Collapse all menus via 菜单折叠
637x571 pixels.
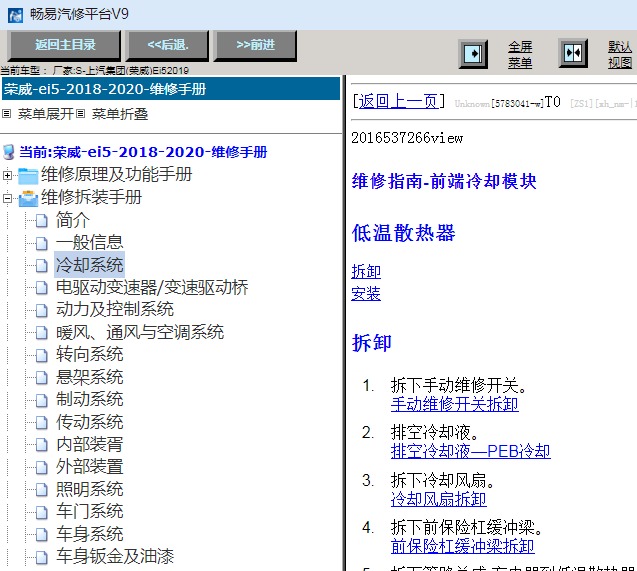[x=119, y=114]
